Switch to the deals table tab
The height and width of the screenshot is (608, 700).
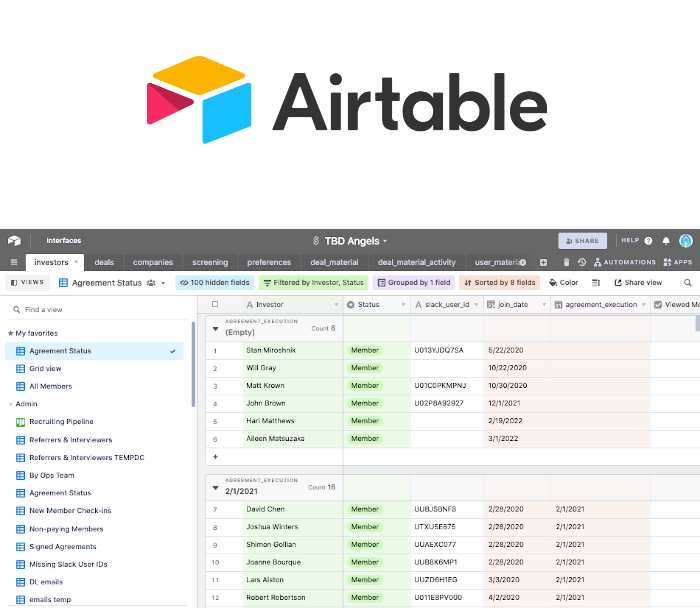(104, 262)
